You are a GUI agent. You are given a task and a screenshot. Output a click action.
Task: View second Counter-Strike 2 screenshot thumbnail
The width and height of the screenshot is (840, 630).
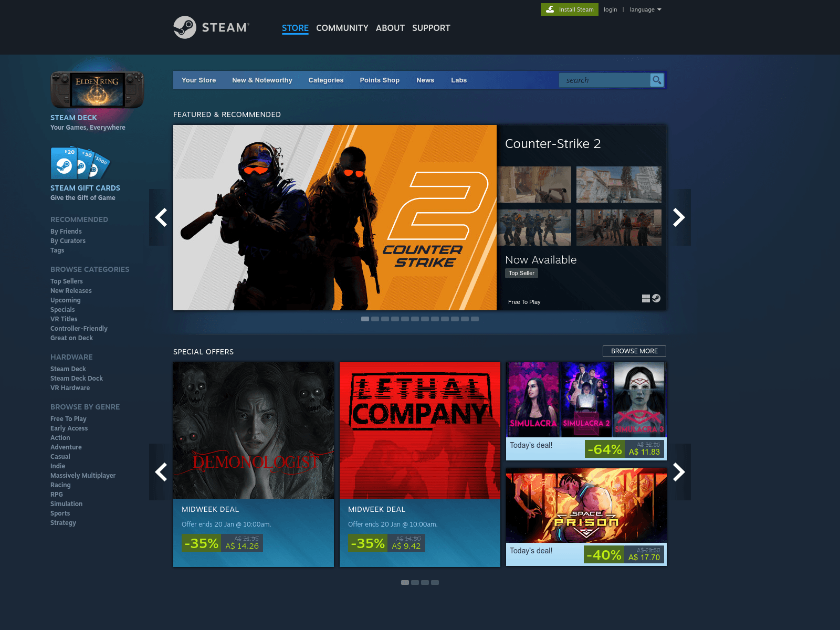tap(619, 184)
